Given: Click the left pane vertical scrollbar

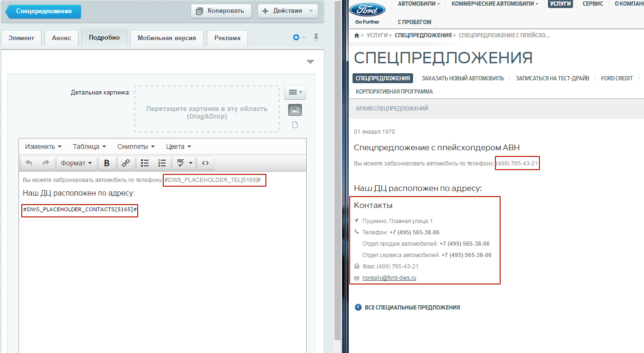Looking at the screenshot, I should [x=337, y=170].
